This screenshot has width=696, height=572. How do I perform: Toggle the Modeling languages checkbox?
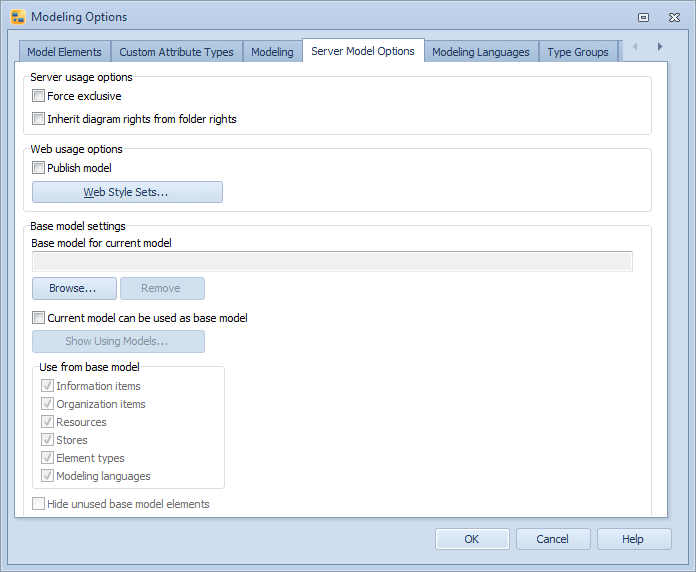(x=47, y=476)
